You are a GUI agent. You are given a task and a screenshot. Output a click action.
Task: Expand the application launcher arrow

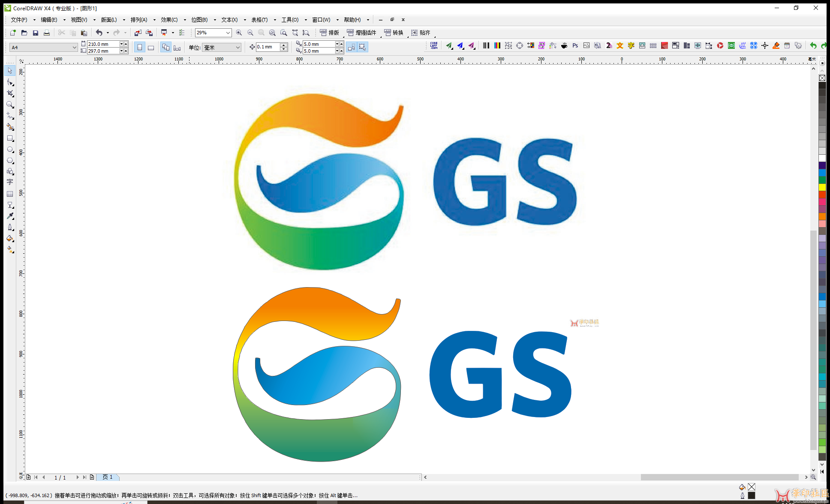click(x=173, y=33)
